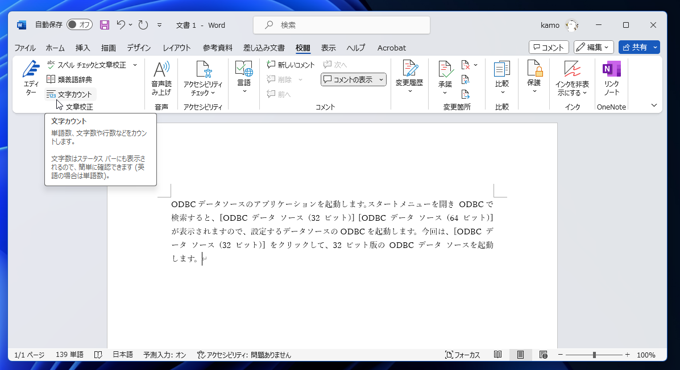Click 139 単語 word count in status bar
Screen dimensions: 680x370
[69, 355]
